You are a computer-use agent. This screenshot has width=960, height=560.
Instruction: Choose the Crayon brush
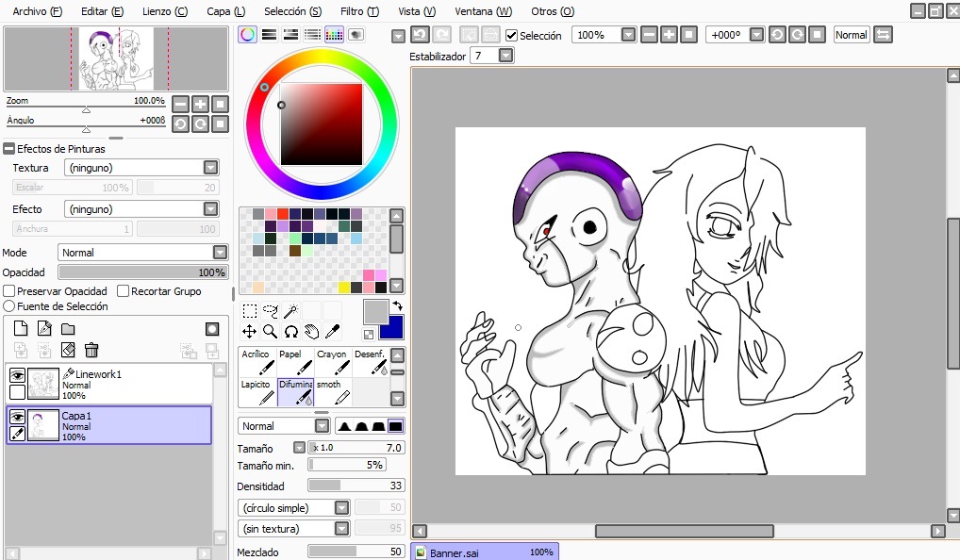333,362
